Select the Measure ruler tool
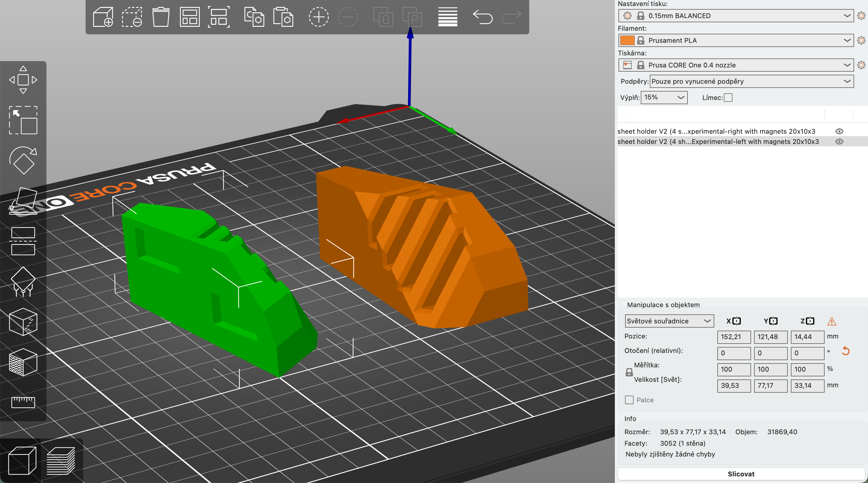Image resolution: width=868 pixels, height=483 pixels. [23, 402]
